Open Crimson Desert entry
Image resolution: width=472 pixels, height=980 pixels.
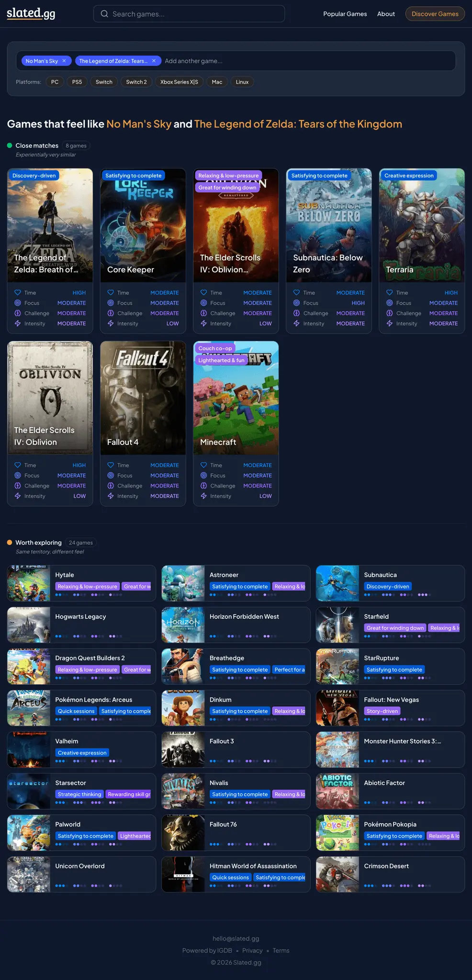point(390,874)
